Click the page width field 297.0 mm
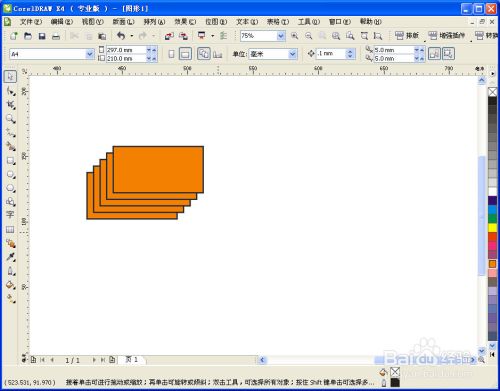This screenshot has height=391, width=500. click(126, 50)
